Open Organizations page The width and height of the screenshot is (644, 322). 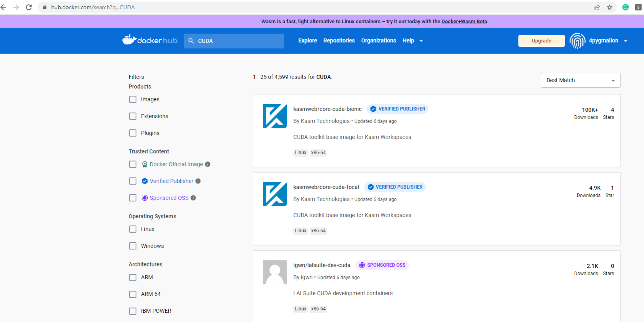tap(378, 40)
